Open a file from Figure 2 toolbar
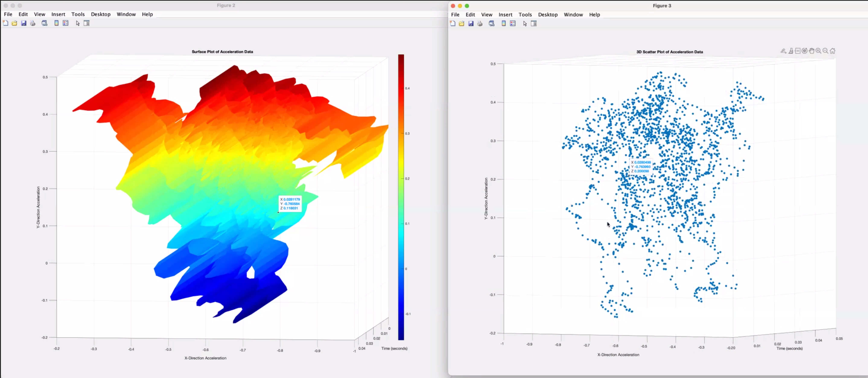 tap(14, 23)
